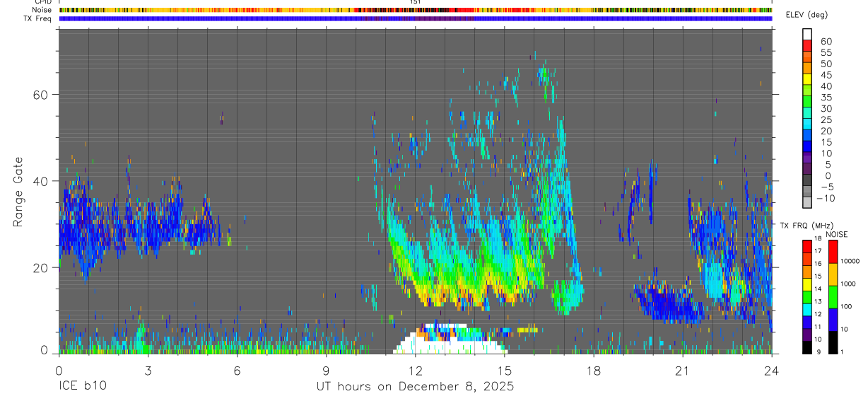Screen dimensions: 868x401
Task: Click the UT hours December 8 title
Action: click(415, 387)
